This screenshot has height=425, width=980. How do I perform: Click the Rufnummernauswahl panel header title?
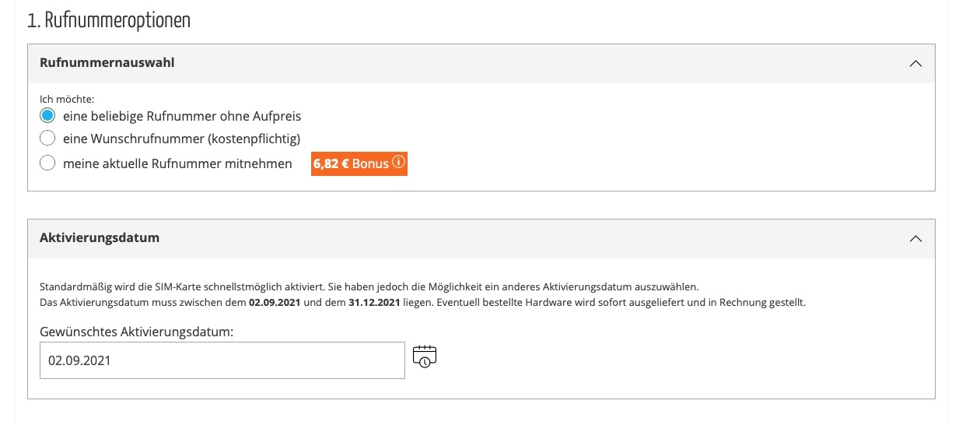[107, 63]
